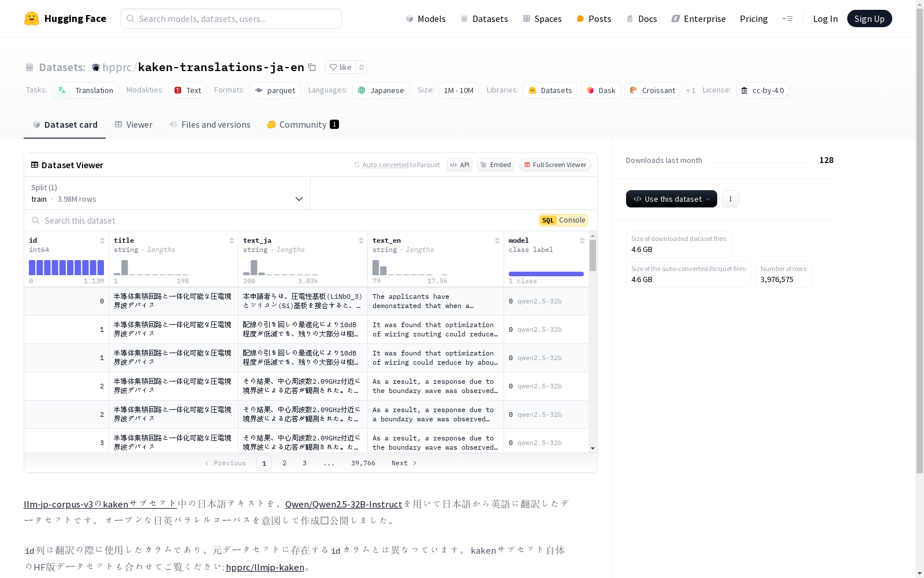Open the Pricing page

click(x=754, y=18)
